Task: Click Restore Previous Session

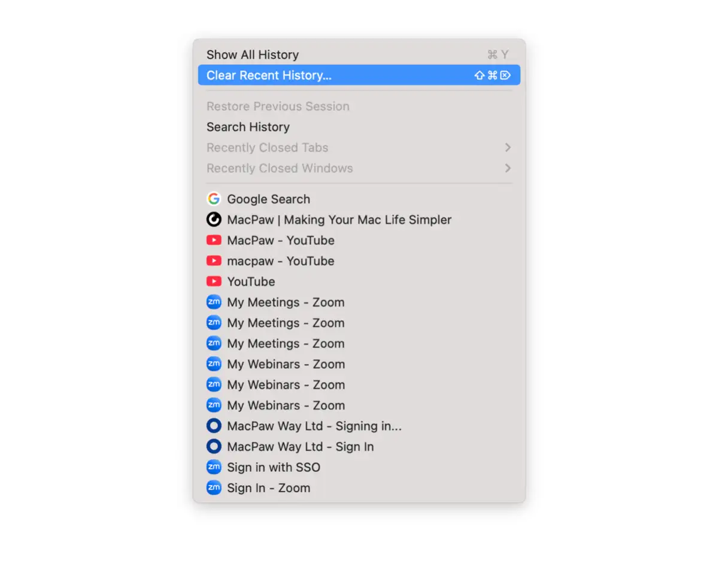Action: point(278,107)
